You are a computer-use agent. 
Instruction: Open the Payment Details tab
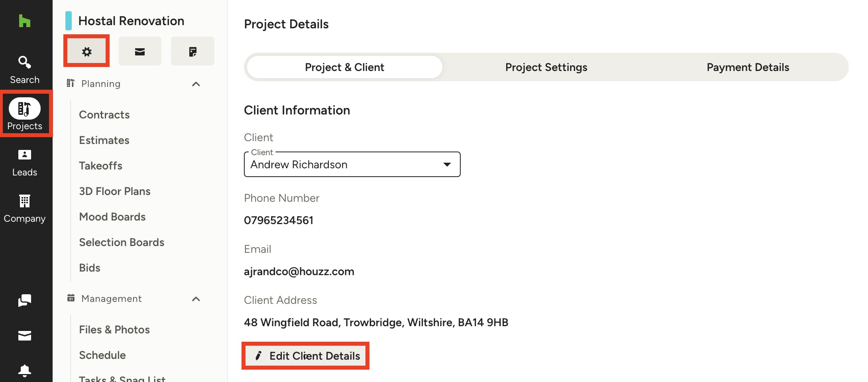(748, 67)
